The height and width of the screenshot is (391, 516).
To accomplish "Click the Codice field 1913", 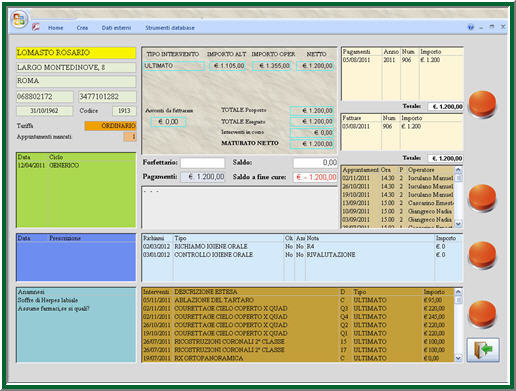I will coord(124,111).
